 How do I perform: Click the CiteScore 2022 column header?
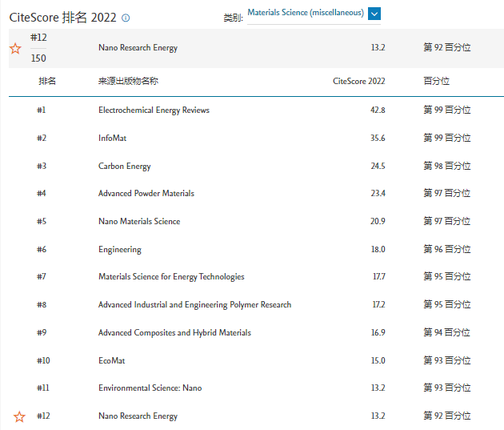coord(359,81)
